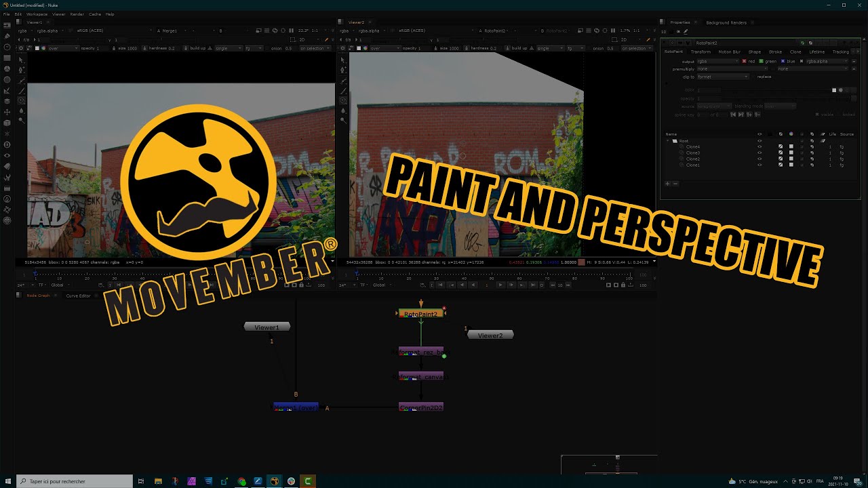Open the Filter nodes menu icon
The height and width of the screenshot is (488, 868).
[7, 79]
